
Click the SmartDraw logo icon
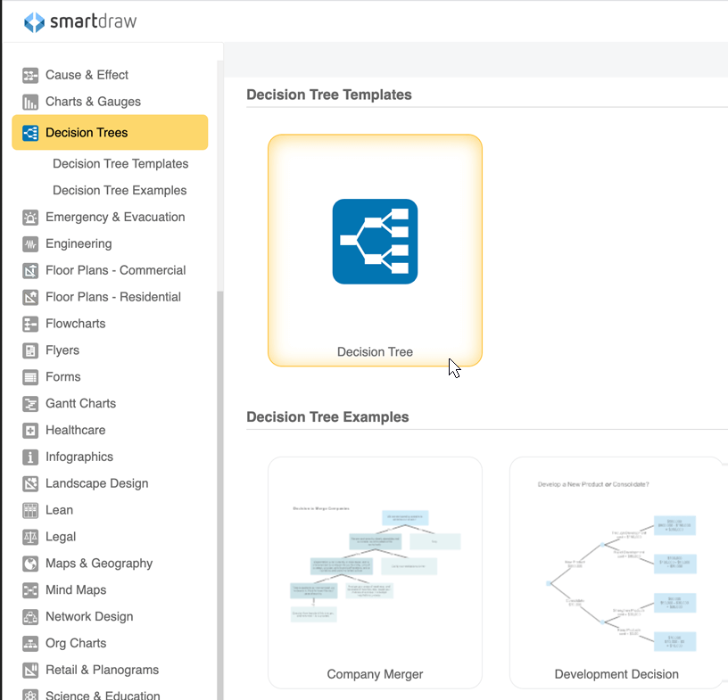pyautogui.click(x=34, y=21)
